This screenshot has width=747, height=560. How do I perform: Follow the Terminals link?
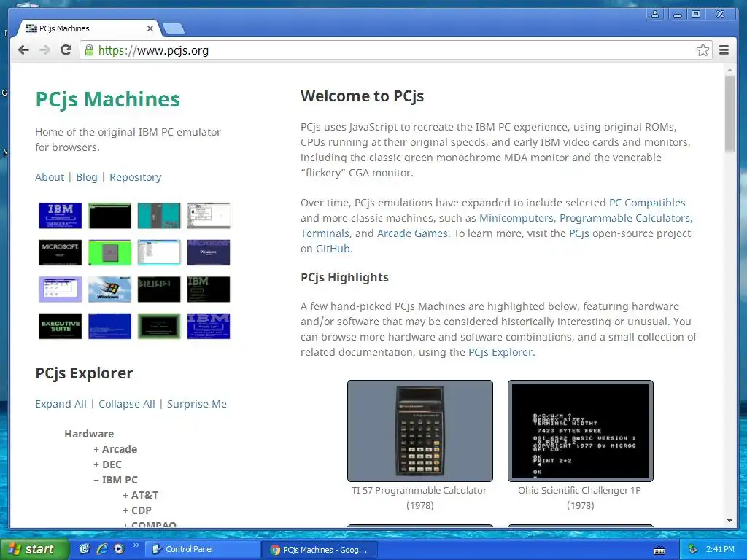point(325,233)
